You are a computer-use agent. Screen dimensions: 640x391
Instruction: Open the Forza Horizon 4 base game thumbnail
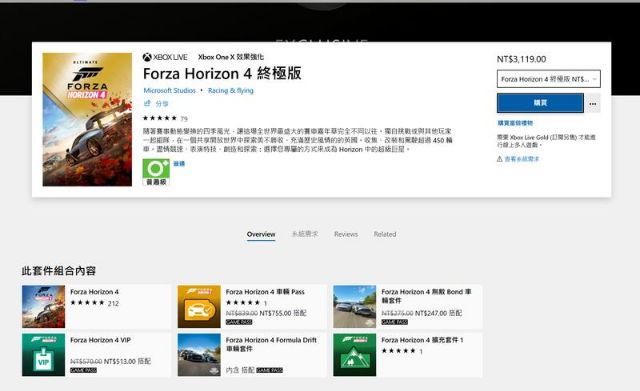(43, 307)
